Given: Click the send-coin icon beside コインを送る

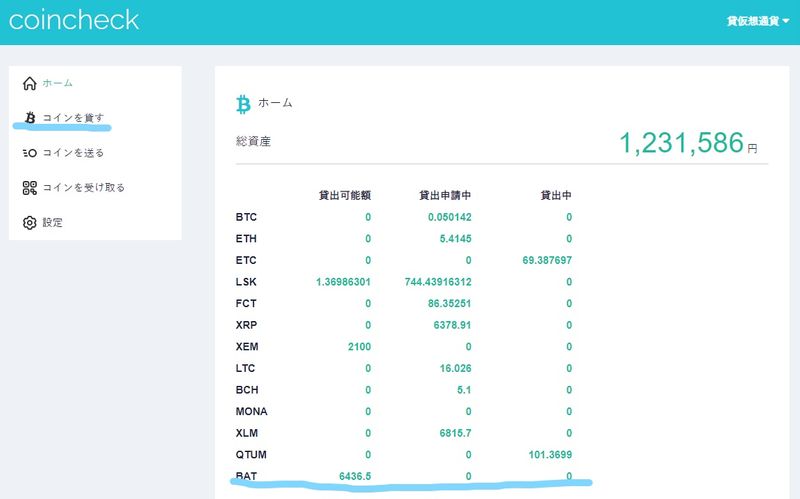Looking at the screenshot, I should pos(30,153).
